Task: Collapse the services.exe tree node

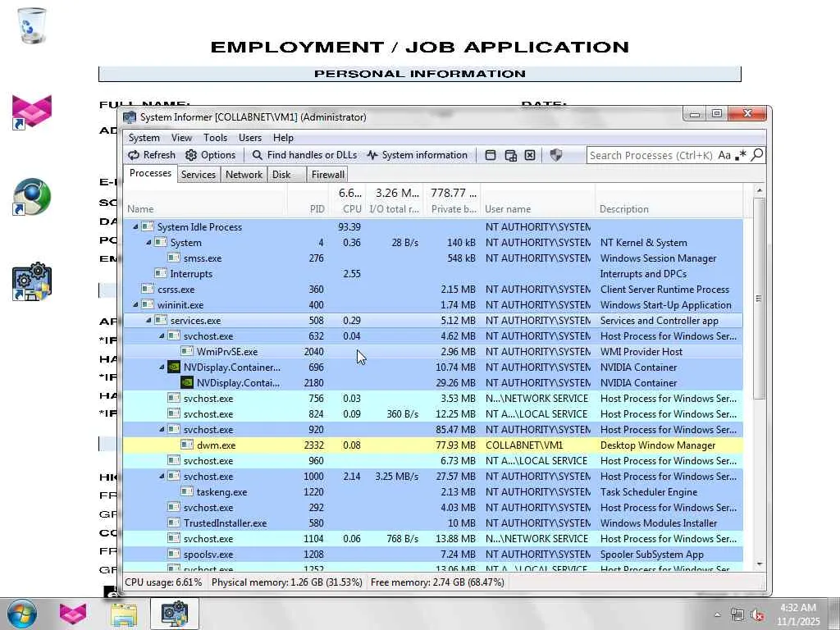Action: [148, 320]
